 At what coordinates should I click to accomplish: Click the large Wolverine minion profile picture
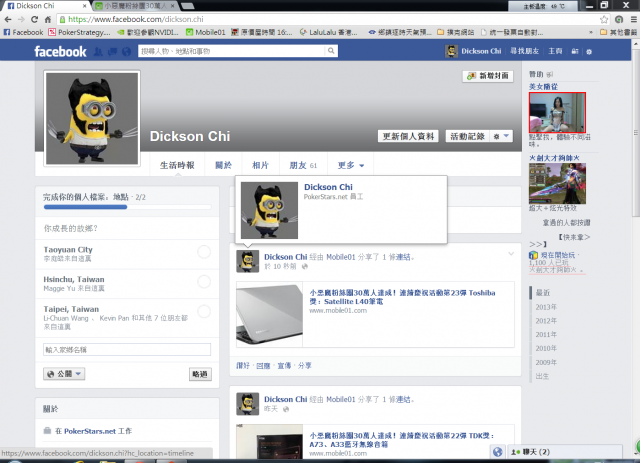[x=92, y=118]
